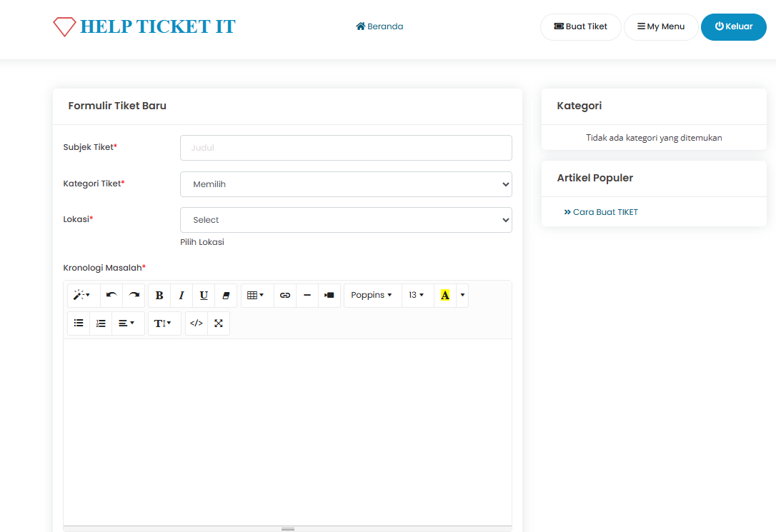Open the line height dropdown
Screen dimensions: 776x532
163,323
